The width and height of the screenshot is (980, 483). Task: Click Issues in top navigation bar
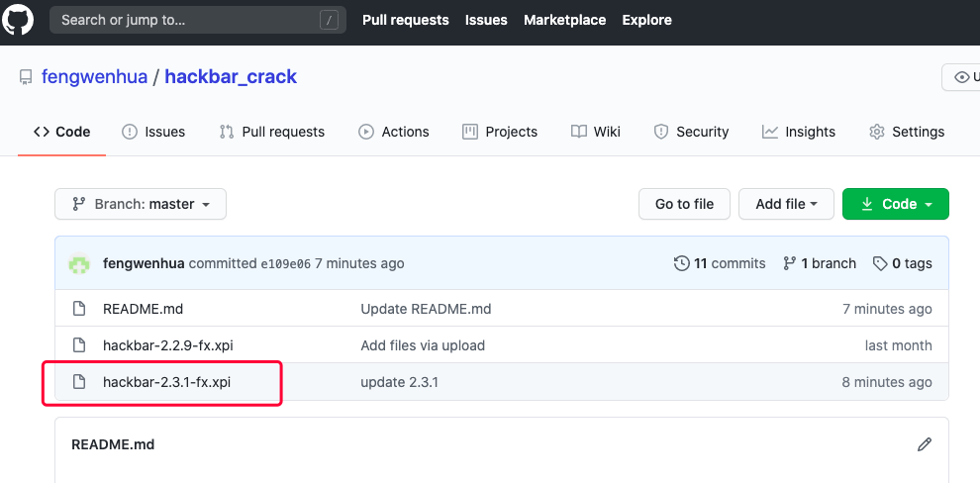[486, 20]
